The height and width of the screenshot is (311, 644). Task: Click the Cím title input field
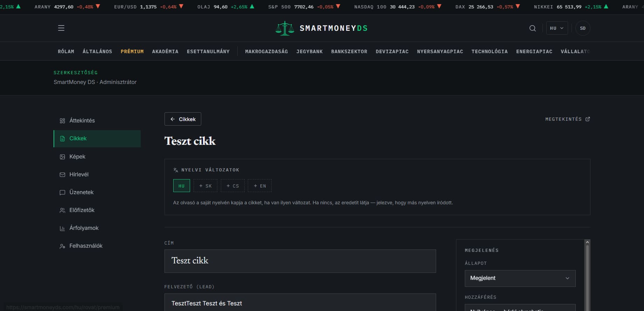coord(300,261)
